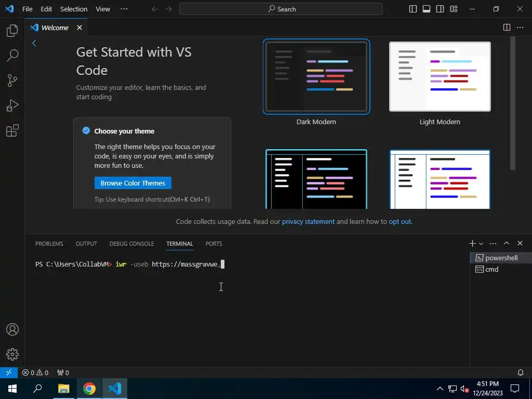Toggle the secondary side bar layout icon

440,9
